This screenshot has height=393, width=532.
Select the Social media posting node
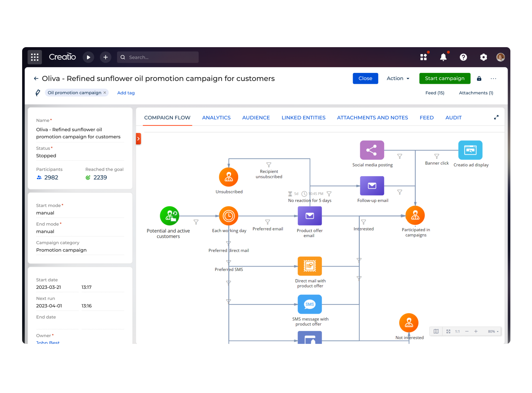click(x=372, y=150)
